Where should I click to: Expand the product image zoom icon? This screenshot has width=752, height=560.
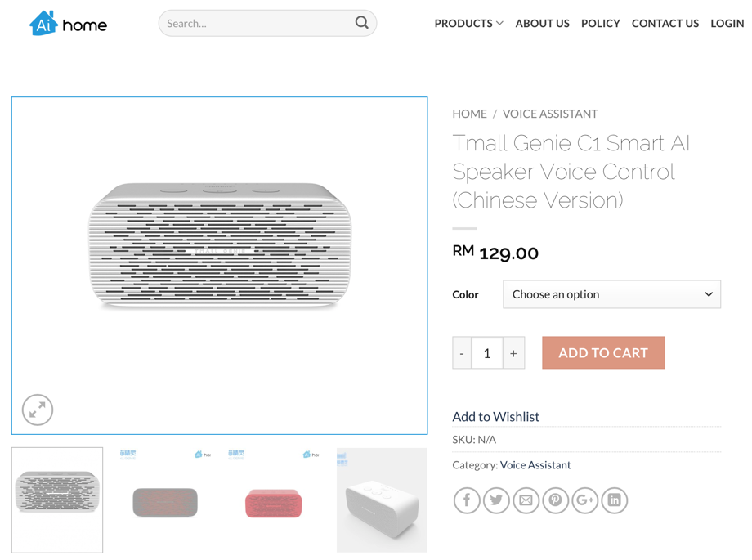[x=38, y=410]
